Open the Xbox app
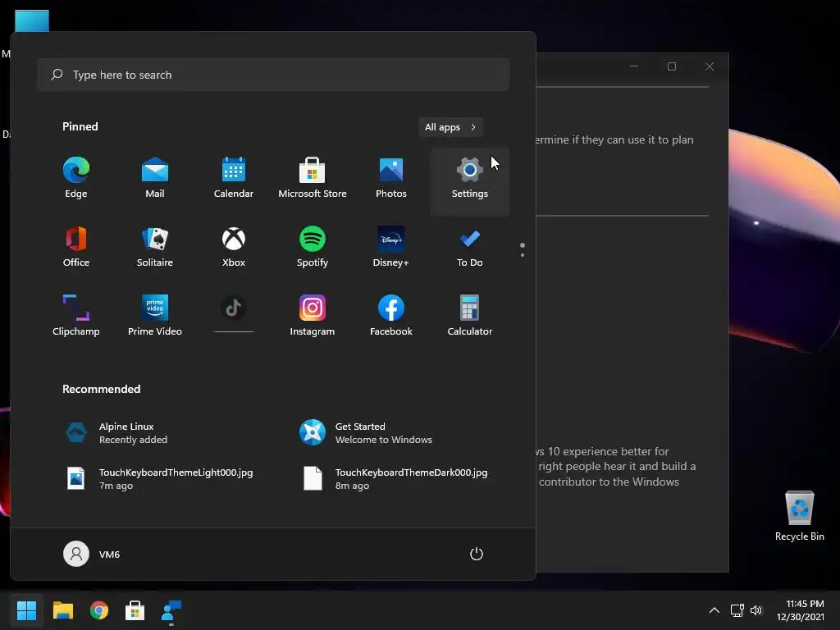Viewport: 840px width, 630px height. (234, 248)
